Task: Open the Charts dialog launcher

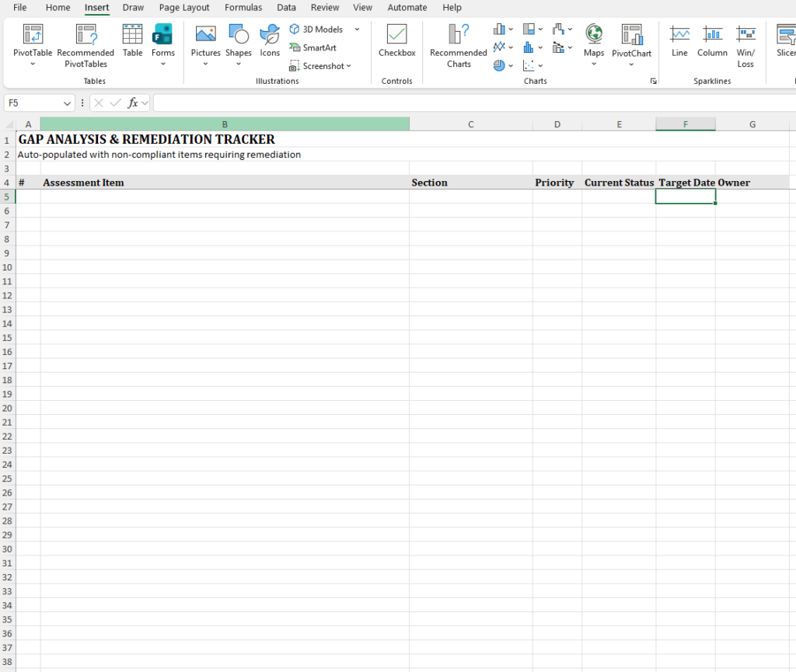Action: [654, 81]
